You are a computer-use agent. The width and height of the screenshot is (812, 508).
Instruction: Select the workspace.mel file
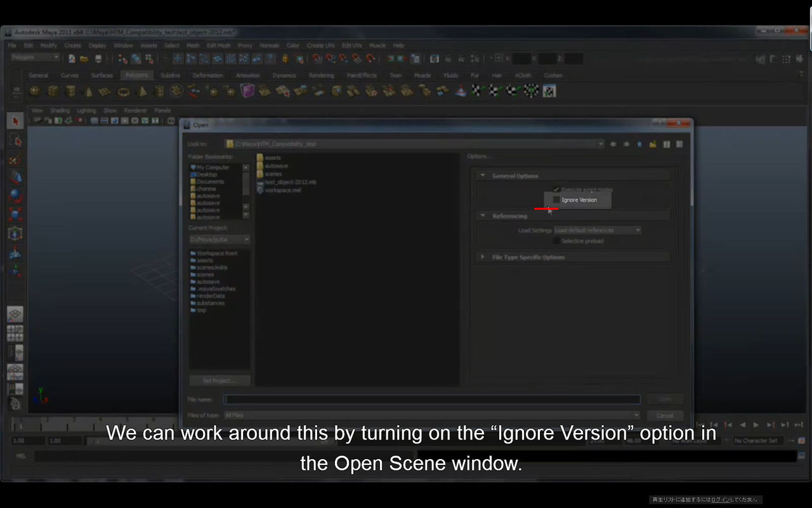tap(279, 190)
